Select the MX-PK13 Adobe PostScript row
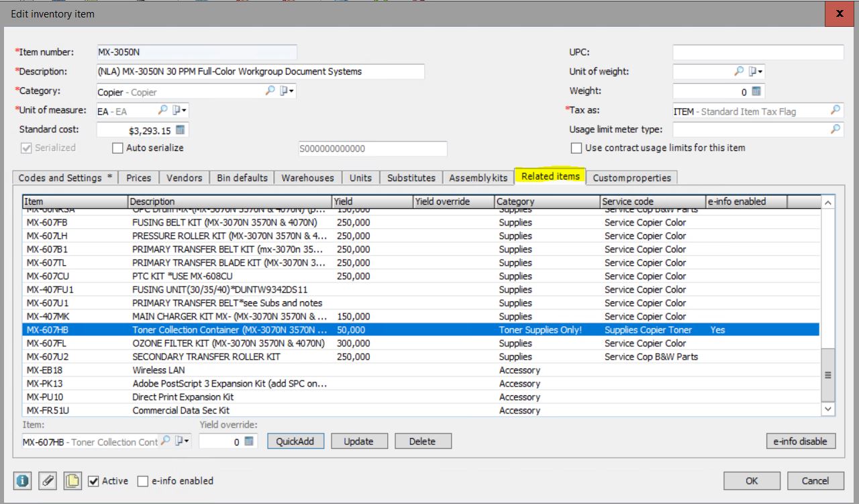This screenshot has width=859, height=504. tap(421, 383)
